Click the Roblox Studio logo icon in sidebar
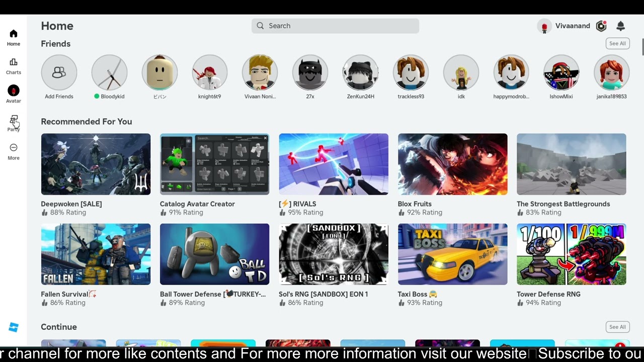This screenshot has width=644, height=362. coord(14,327)
